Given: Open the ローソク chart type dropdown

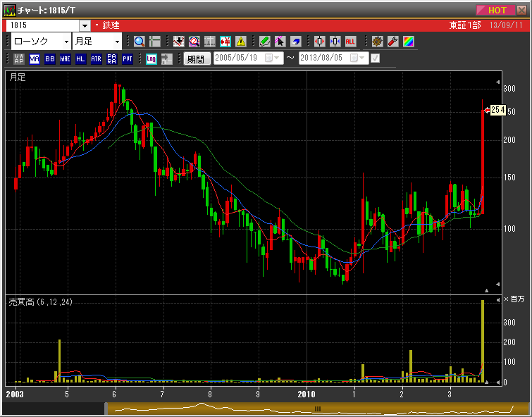Looking at the screenshot, I should point(41,42).
